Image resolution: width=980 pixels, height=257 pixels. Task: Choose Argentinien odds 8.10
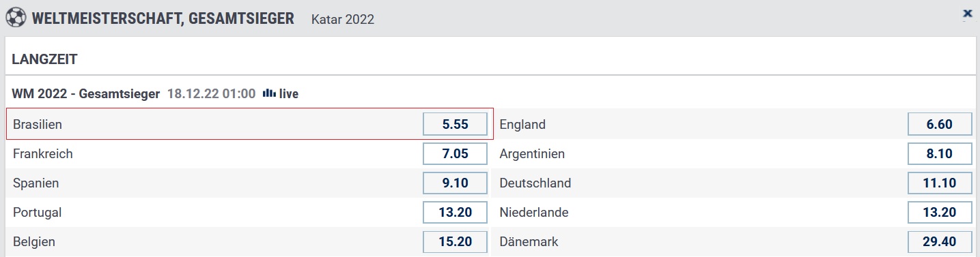940,154
